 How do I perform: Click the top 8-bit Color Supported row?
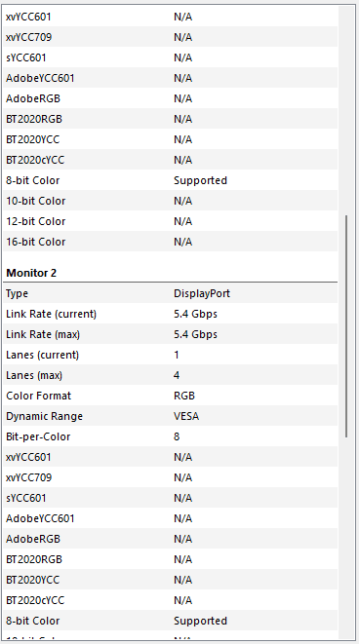pos(171,180)
